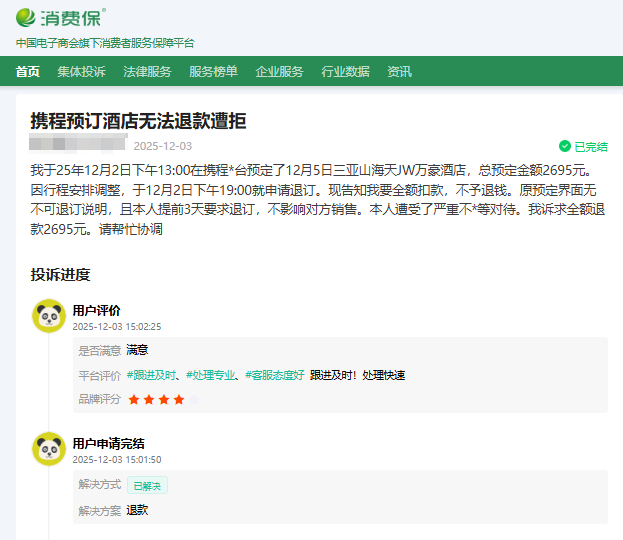Image resolution: width=623 pixels, height=540 pixels.
Task: Click the #客服态度好 tag
Action: pos(274,375)
